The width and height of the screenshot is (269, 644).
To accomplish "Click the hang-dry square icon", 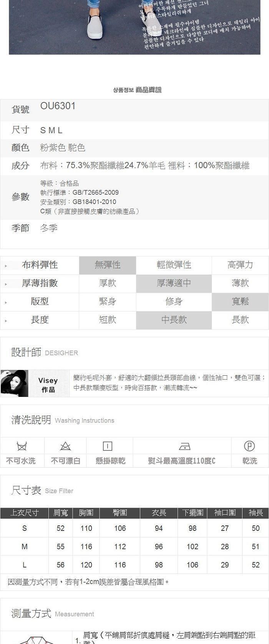I will (108, 446).
